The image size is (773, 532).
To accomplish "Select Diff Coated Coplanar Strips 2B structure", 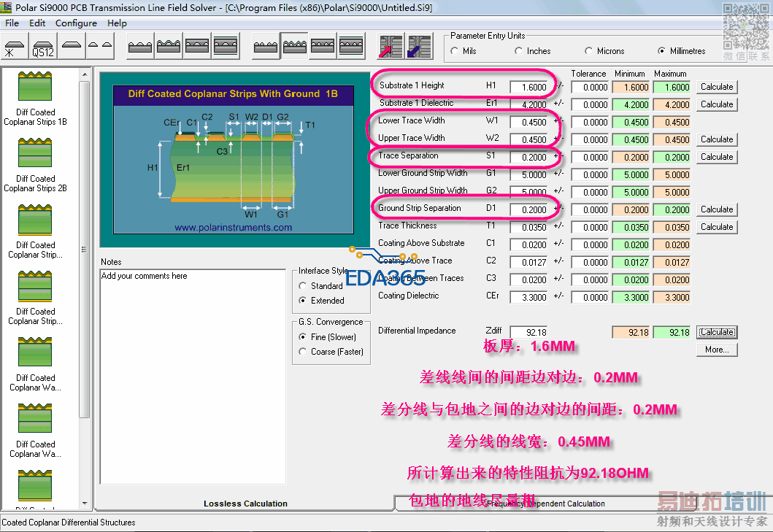I will [35, 165].
